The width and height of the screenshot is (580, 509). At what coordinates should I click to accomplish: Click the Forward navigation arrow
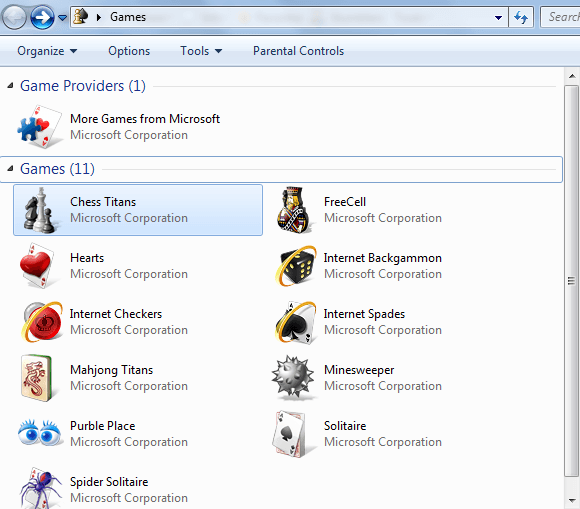(42, 17)
